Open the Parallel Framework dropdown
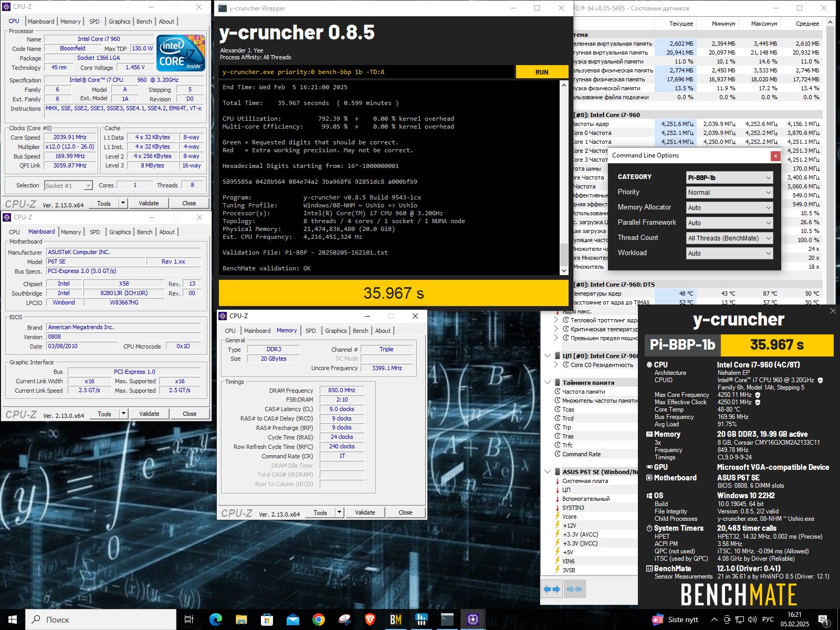The image size is (840, 630). (729, 223)
